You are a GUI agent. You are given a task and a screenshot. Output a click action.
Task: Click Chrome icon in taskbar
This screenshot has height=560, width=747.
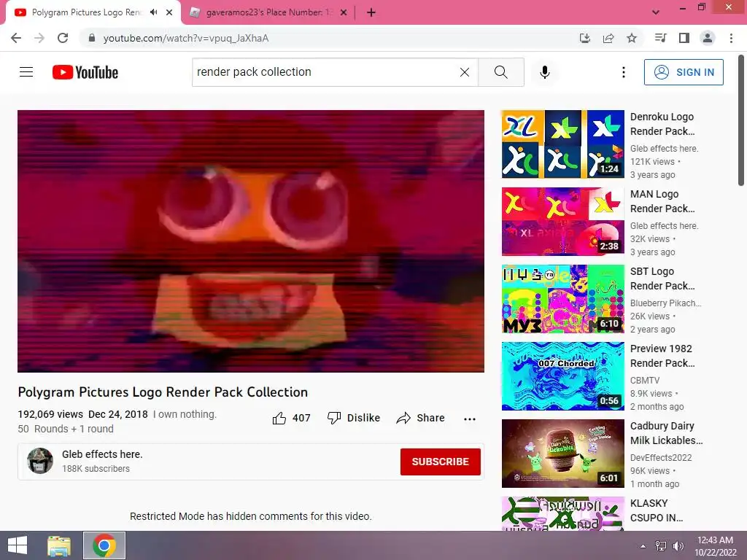(104, 545)
